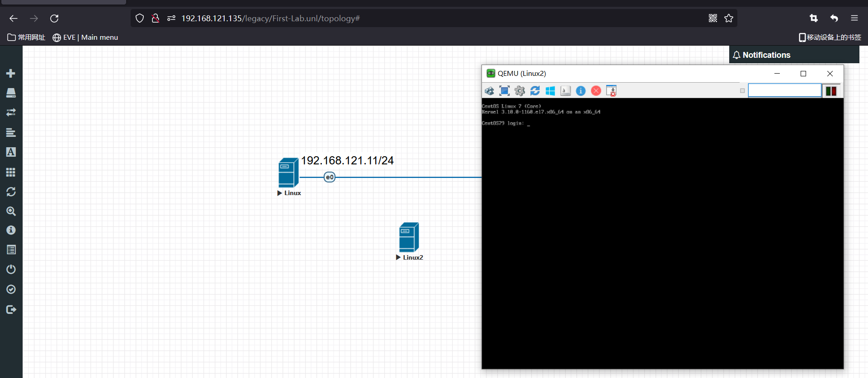Click the red disconnect icon in QEMU
868x378 pixels.
click(x=596, y=91)
